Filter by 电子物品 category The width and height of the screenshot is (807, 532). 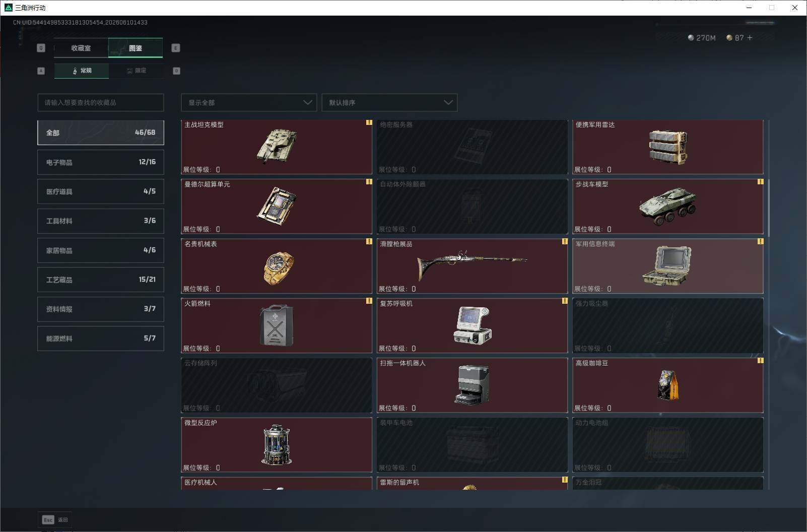[x=101, y=162]
